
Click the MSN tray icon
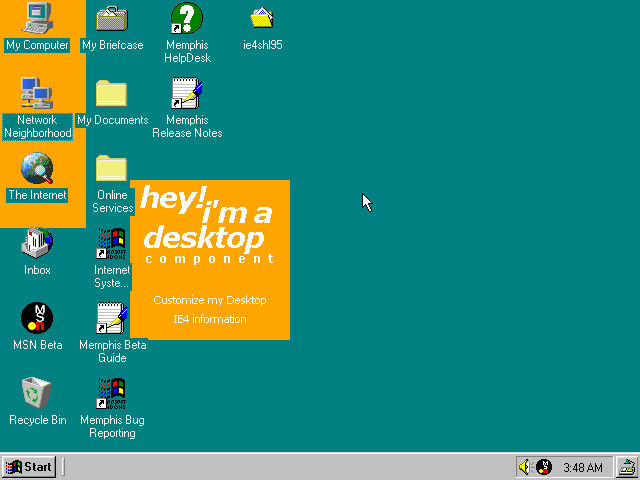point(544,467)
